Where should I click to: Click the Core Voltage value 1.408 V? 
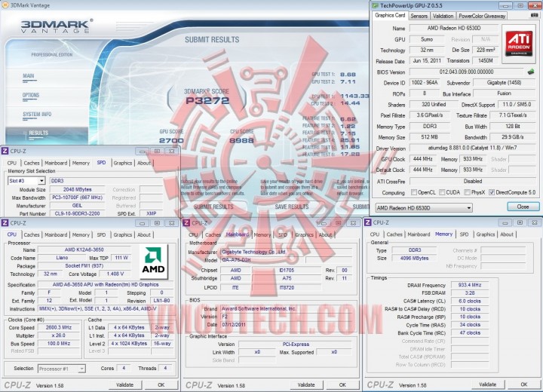[x=115, y=274]
